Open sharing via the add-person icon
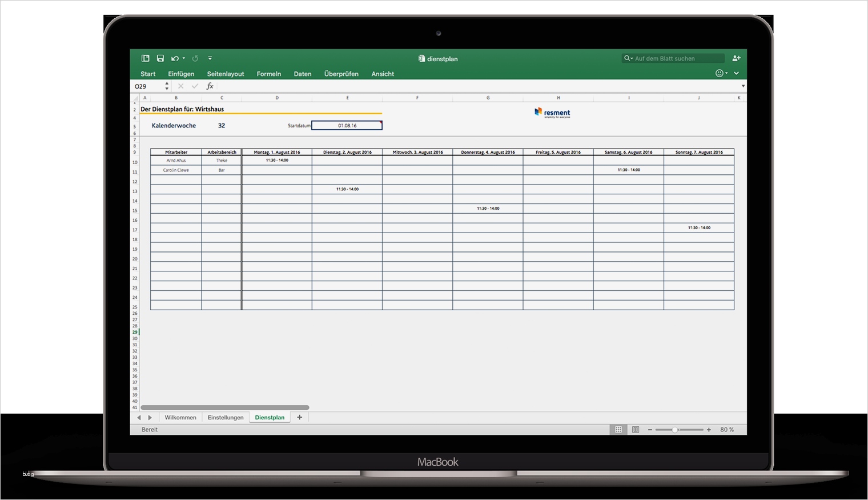 click(737, 58)
